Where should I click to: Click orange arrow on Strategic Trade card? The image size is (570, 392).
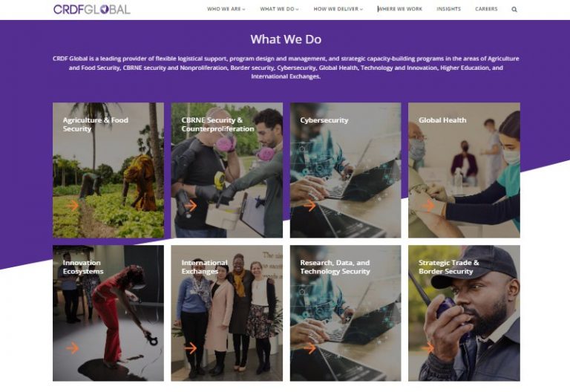click(428, 348)
